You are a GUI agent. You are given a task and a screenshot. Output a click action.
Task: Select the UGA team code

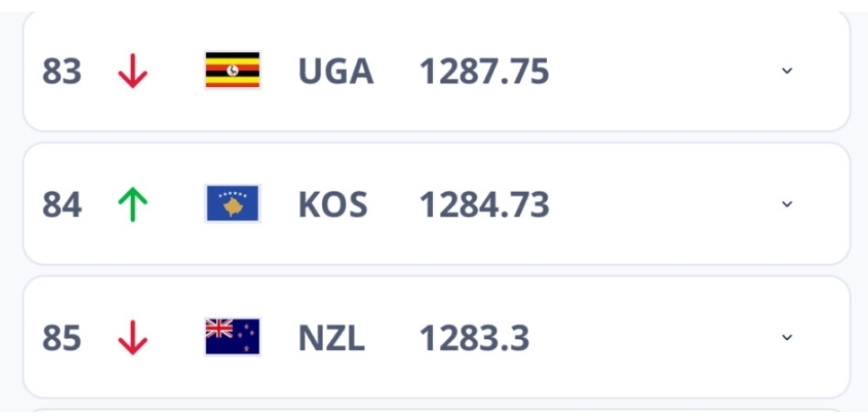tap(335, 71)
